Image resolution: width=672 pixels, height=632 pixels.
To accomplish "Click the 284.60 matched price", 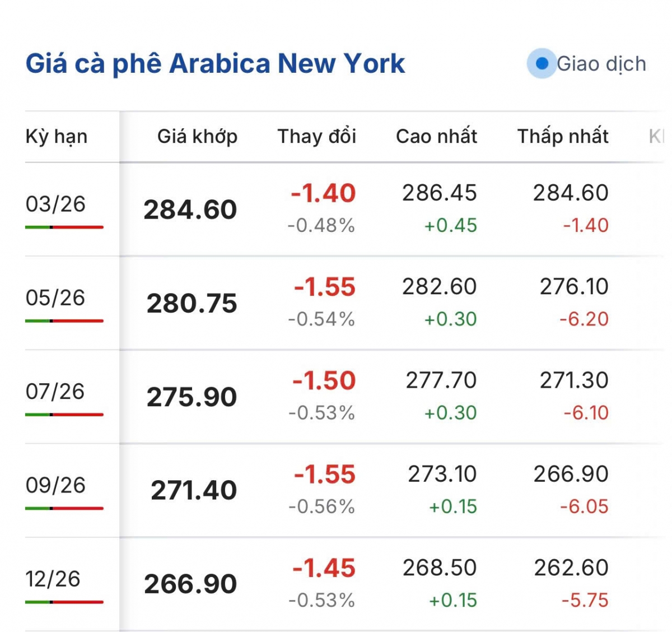I will pos(190,210).
